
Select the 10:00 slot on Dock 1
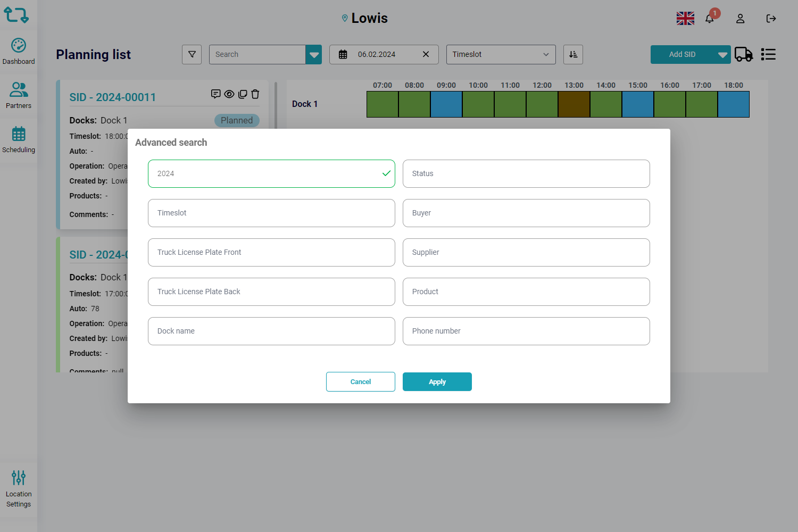[x=478, y=104]
